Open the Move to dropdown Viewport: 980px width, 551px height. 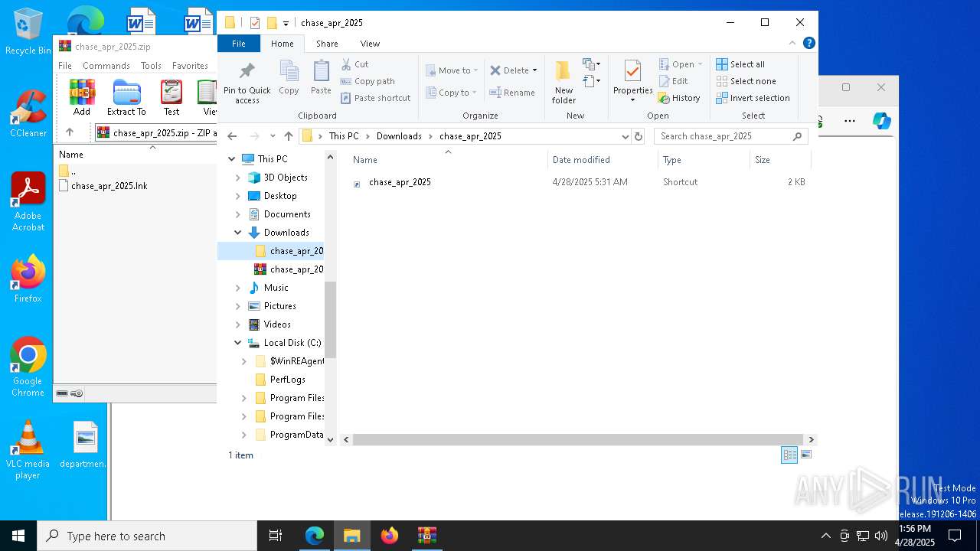tap(452, 70)
